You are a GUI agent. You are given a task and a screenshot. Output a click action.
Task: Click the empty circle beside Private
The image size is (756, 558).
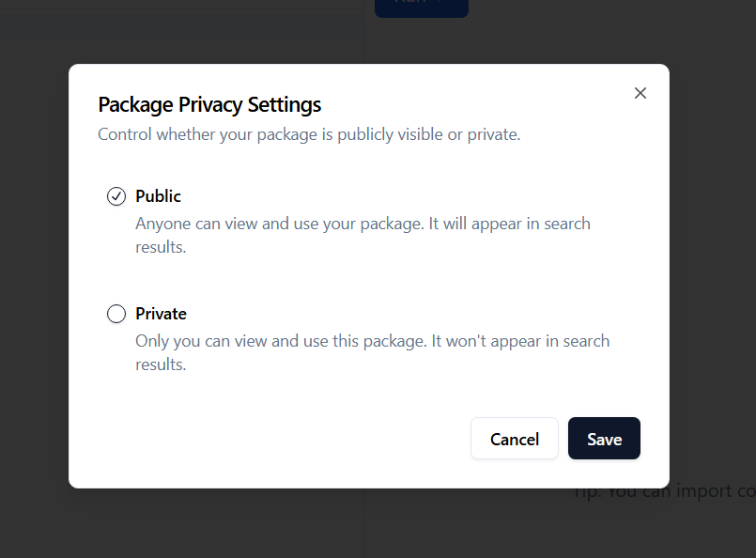click(116, 314)
